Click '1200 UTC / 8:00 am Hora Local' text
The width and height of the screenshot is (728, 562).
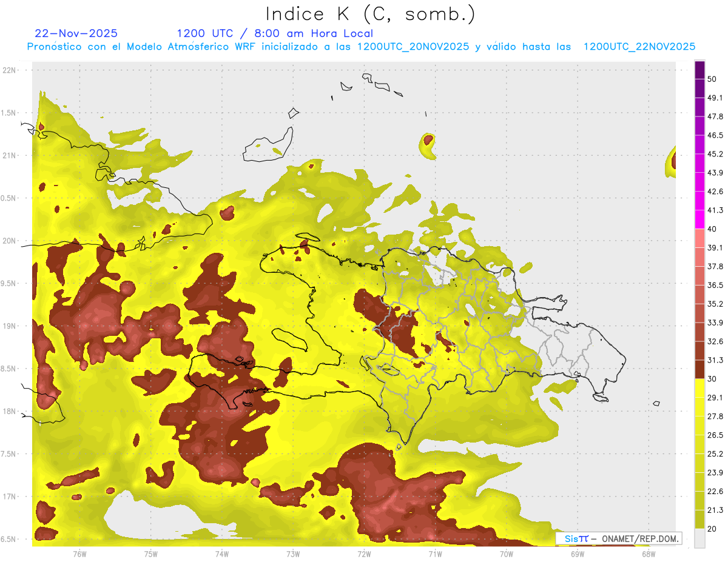point(275,33)
